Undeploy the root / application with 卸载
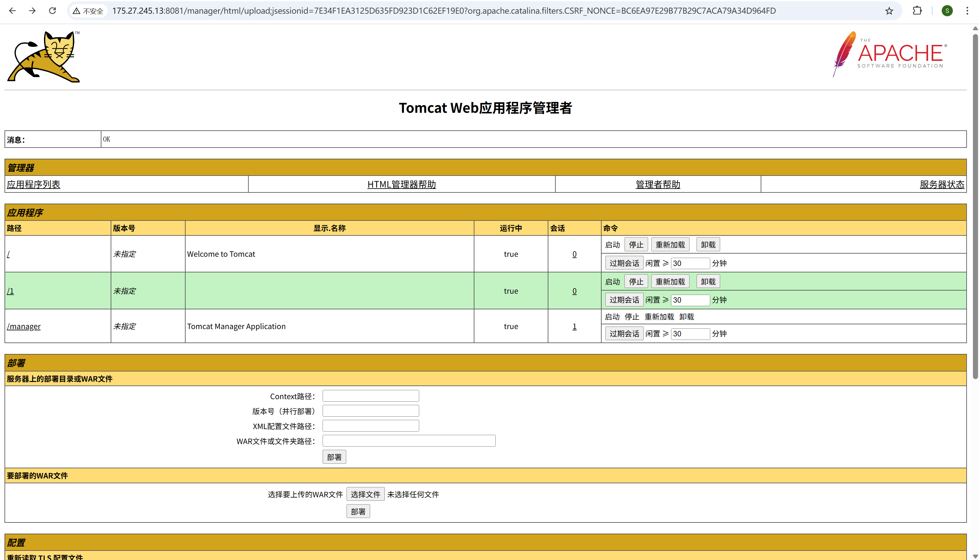Screen dimensions: 979x560 (x=708, y=245)
